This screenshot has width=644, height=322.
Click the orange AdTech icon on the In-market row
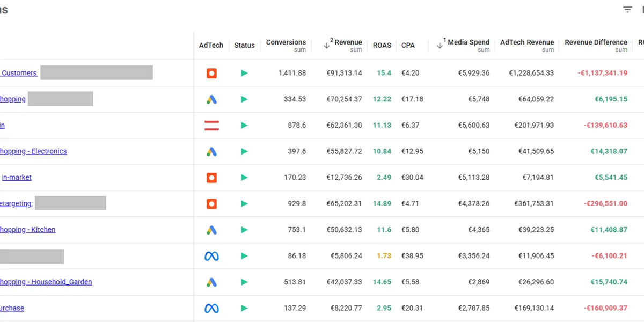click(211, 177)
